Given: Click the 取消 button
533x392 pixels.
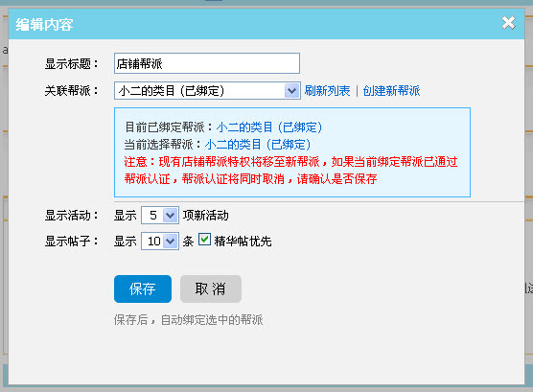Looking at the screenshot, I should [211, 289].
